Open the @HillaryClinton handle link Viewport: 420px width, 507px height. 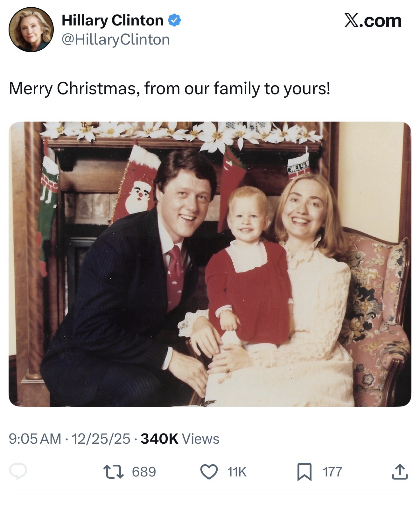[x=115, y=40]
